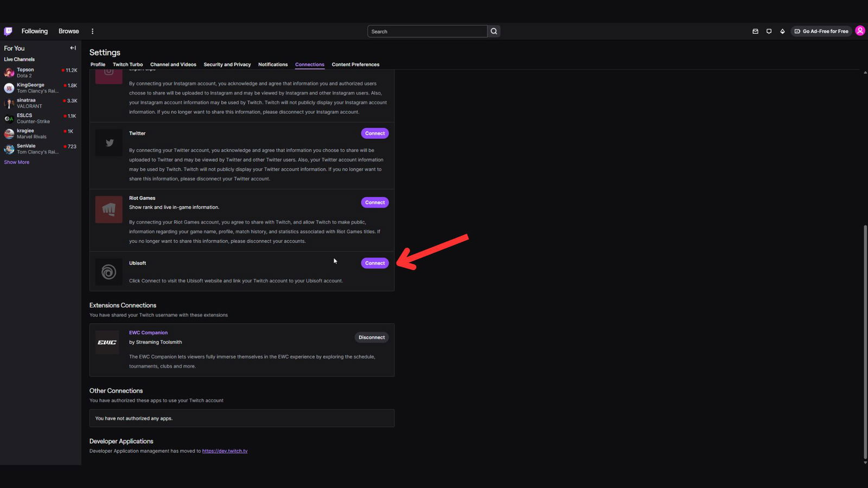Image resolution: width=868 pixels, height=488 pixels.
Task: Click Go Ad-Free for Free button
Action: [x=821, y=31]
